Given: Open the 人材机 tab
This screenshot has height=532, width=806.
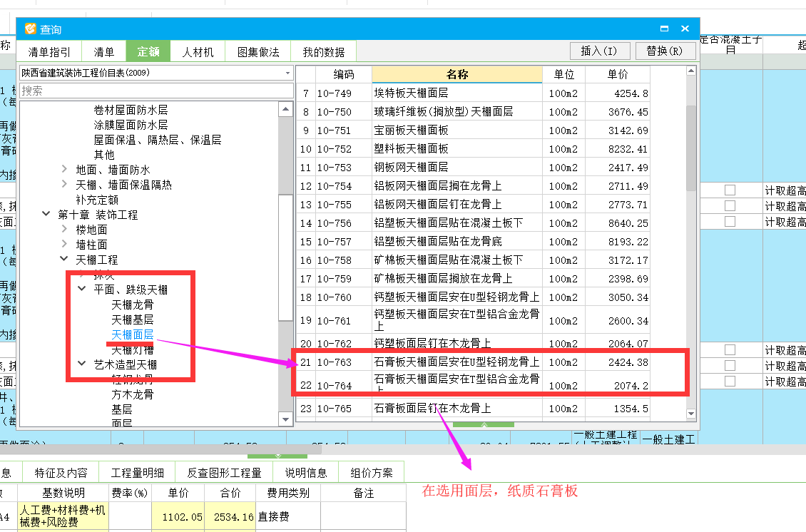Looking at the screenshot, I should (198, 52).
